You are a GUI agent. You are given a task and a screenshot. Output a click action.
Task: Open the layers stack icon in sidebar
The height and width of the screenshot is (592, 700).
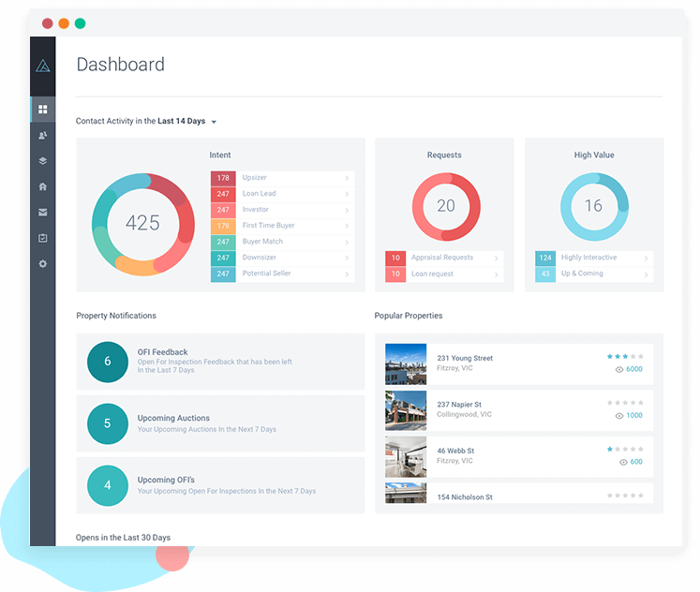(x=43, y=160)
